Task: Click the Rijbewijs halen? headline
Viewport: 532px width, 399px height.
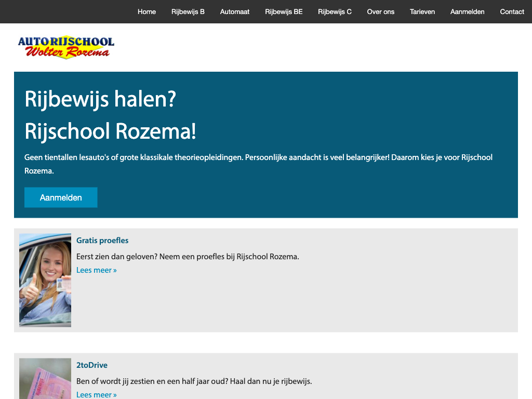Action: click(100, 99)
